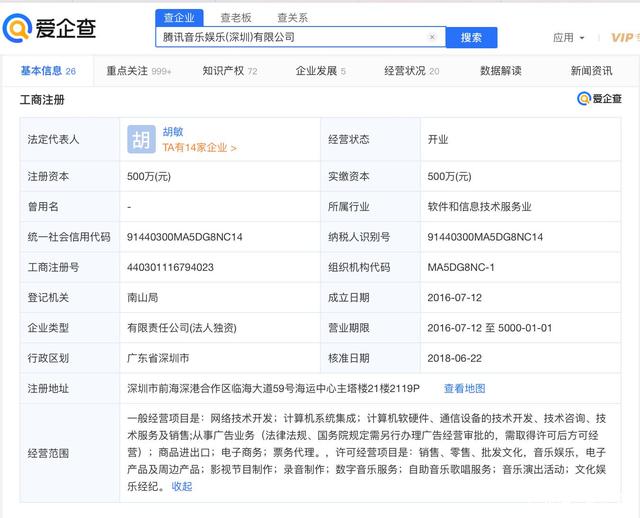Open the 经营状况 tab
The image size is (640, 518).
(411, 71)
